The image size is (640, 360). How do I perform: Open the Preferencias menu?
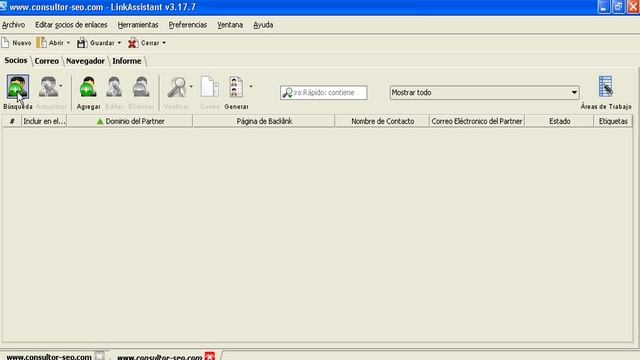(188, 25)
